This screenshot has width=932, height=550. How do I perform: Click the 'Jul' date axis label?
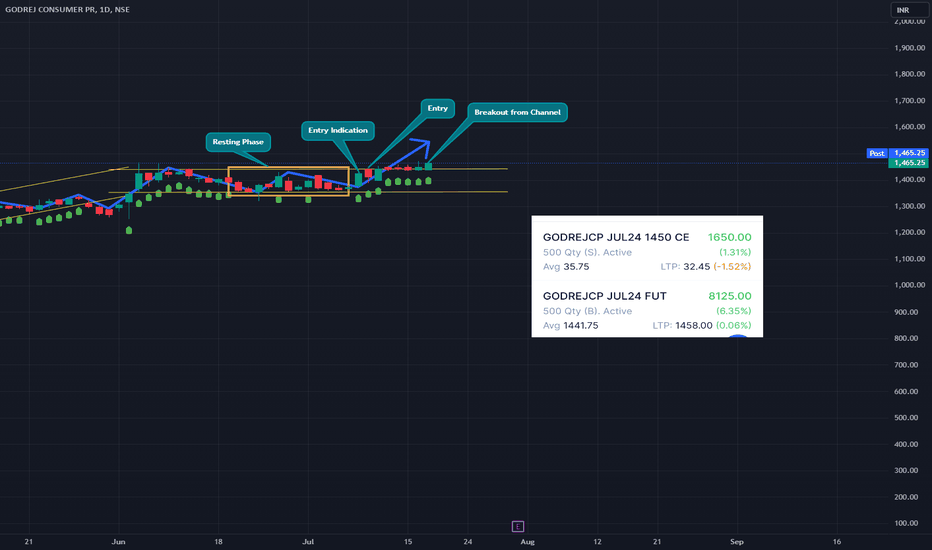(x=308, y=542)
